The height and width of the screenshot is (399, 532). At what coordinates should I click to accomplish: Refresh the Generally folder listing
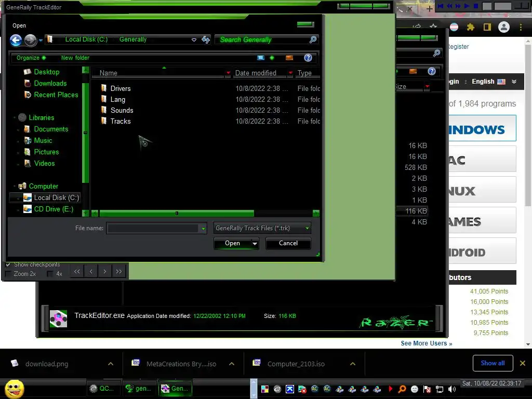pos(206,39)
